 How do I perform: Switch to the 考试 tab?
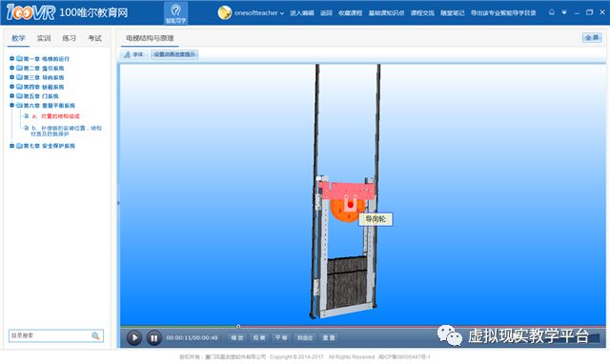point(94,38)
